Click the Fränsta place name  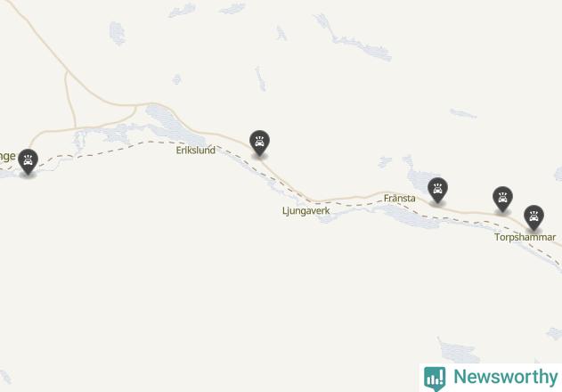coord(399,198)
